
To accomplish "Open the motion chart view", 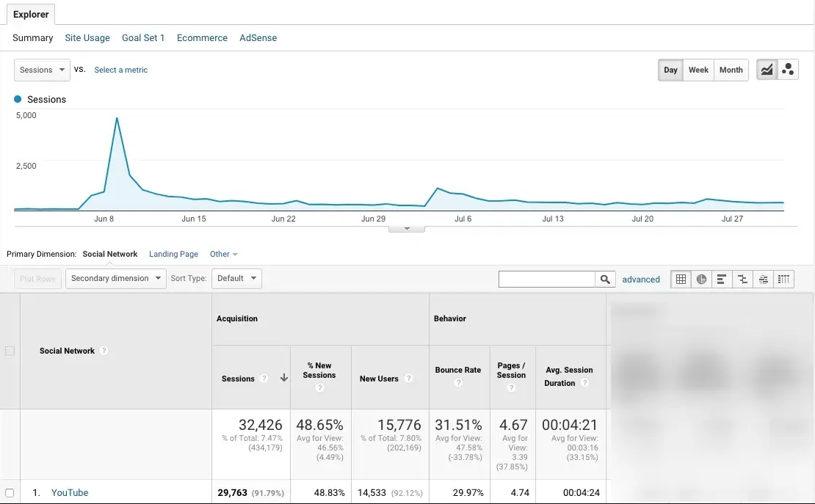I will [788, 69].
